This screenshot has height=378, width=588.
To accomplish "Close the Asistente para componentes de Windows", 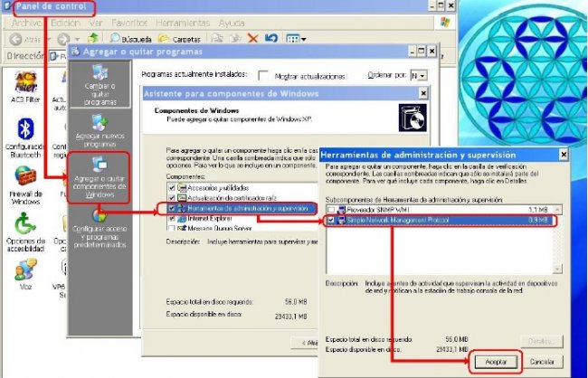I will (x=423, y=93).
